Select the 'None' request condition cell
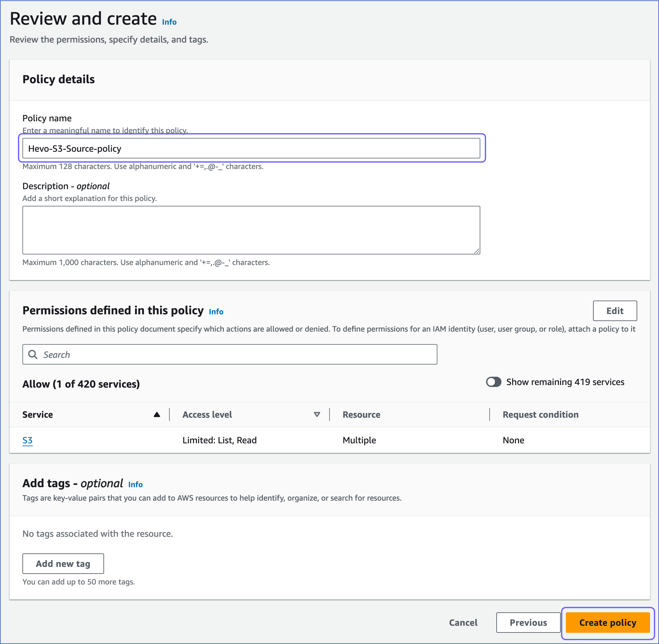The image size is (659, 644). (x=513, y=440)
